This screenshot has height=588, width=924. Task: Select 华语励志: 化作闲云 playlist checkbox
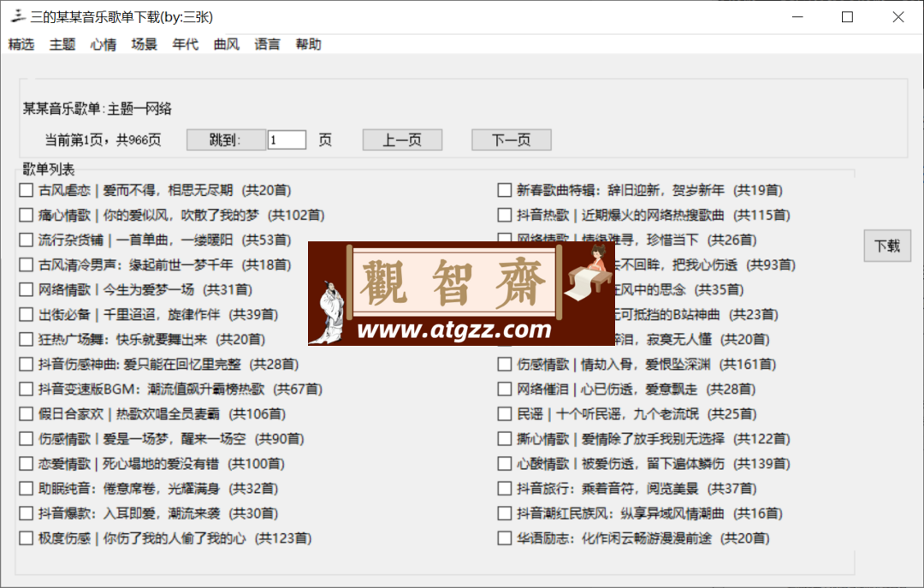point(505,538)
